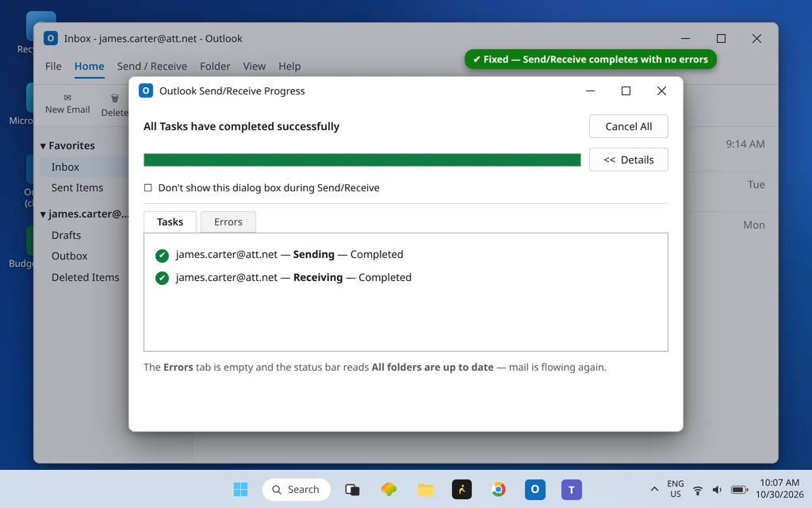Open Microsoft Teams from the taskbar
This screenshot has height=508, width=812.
[x=572, y=489]
